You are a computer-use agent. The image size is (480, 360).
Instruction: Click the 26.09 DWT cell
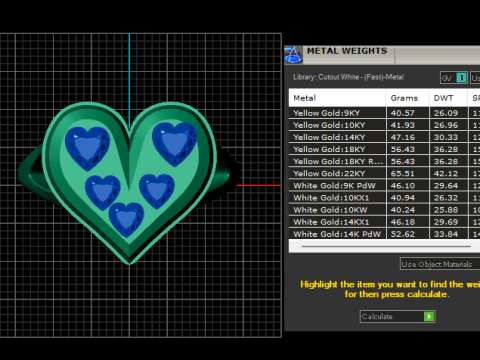pyautogui.click(x=448, y=113)
